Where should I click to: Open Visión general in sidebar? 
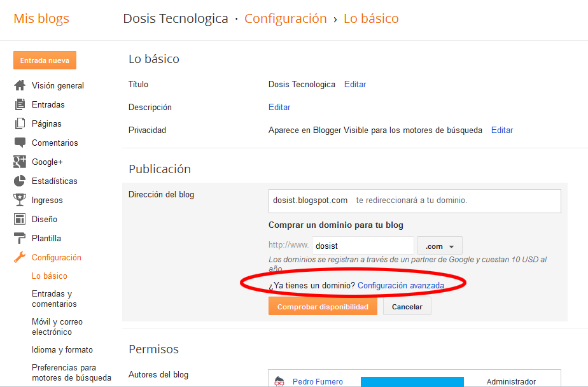point(58,85)
